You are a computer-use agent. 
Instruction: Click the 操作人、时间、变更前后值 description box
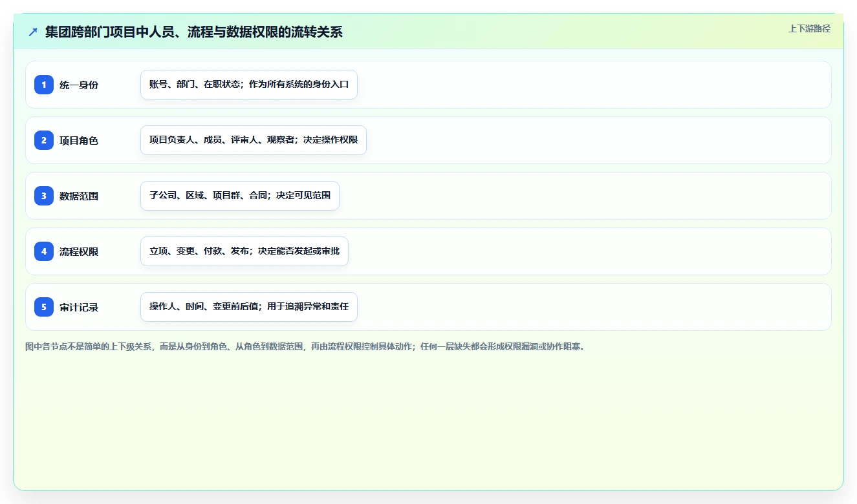tap(249, 307)
